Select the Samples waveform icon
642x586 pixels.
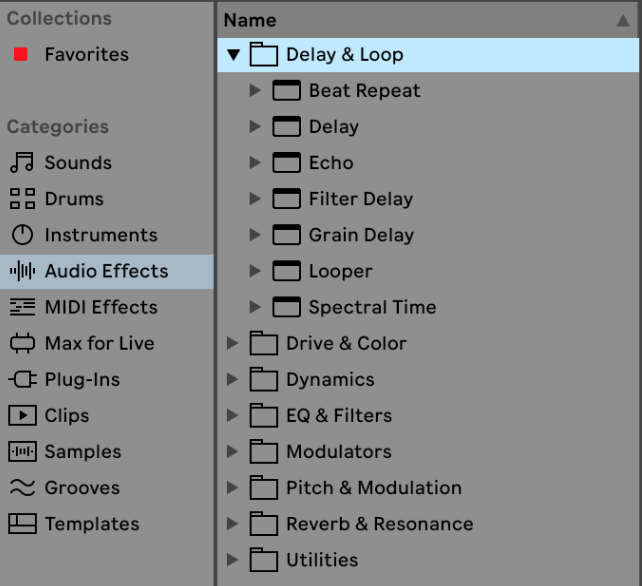tap(22, 452)
